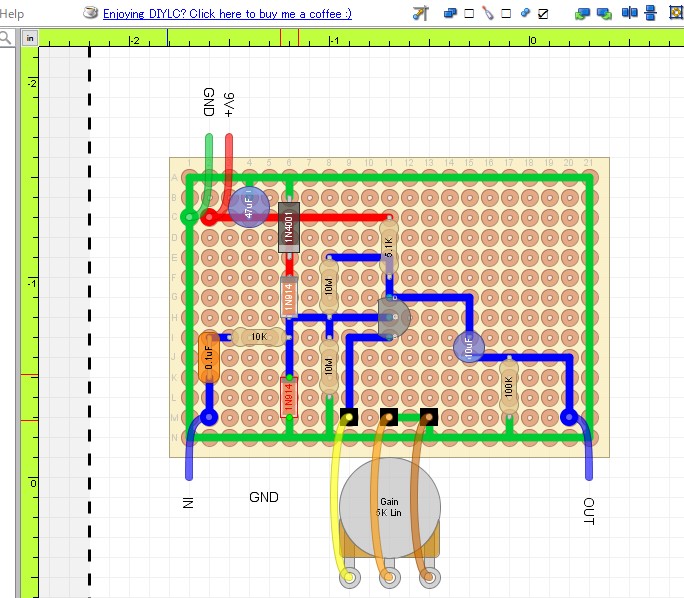Click the blue OUT solder pad at row M
Screen dimensions: 684x598
pos(569,417)
